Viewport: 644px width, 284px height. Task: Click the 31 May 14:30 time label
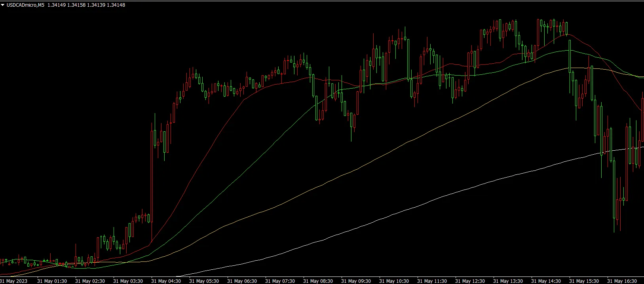point(546,281)
